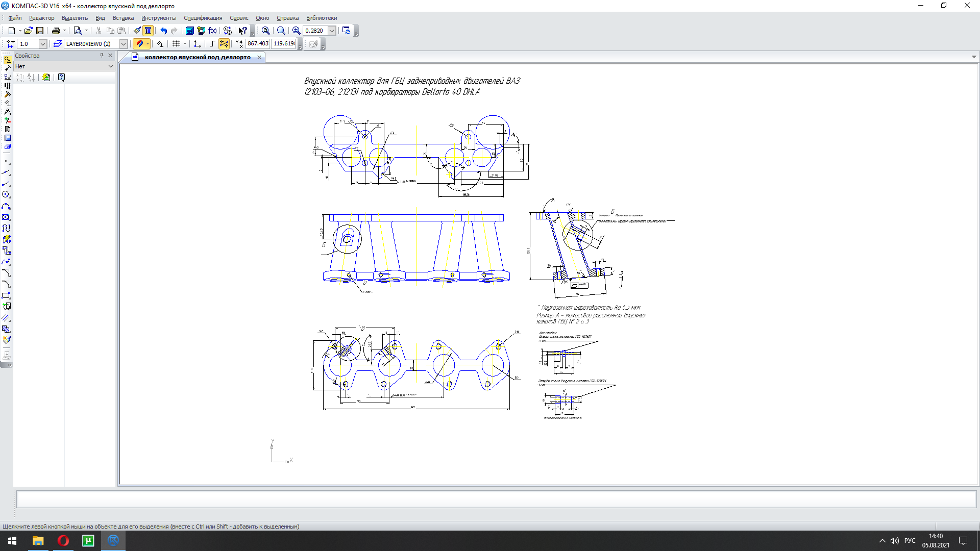The image size is (980, 551).
Task: Open the Инструменты menu
Action: [159, 18]
